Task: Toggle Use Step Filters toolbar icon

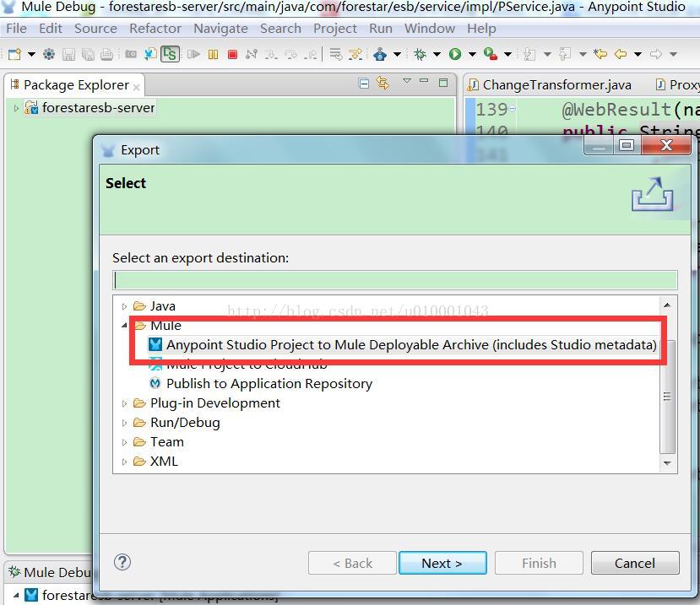Action: (x=355, y=55)
